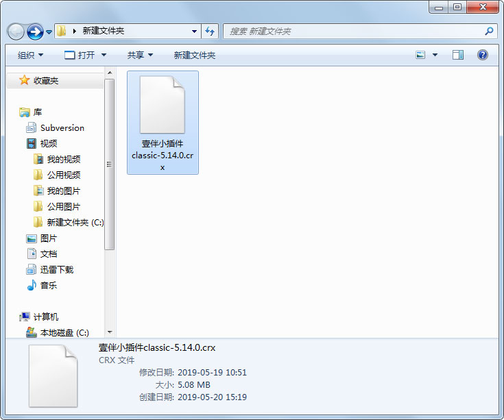This screenshot has height=420, width=504.
Task: Open the 组织 menu
Action: (x=31, y=55)
